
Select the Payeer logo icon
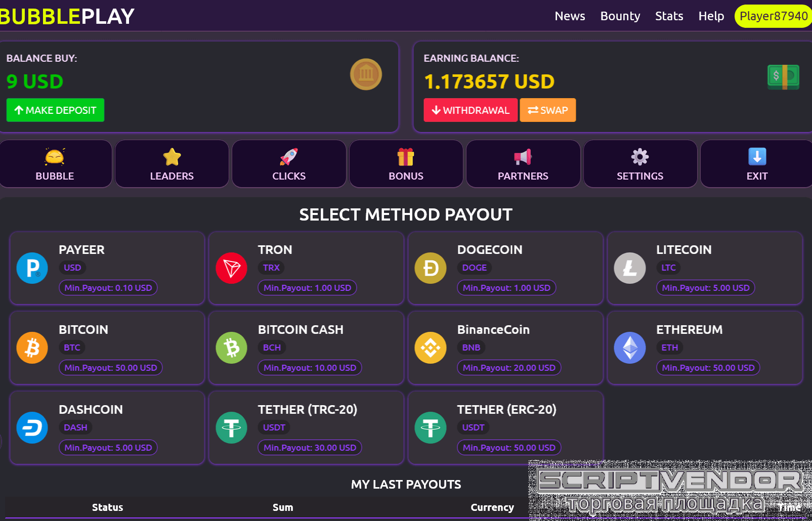tap(32, 268)
